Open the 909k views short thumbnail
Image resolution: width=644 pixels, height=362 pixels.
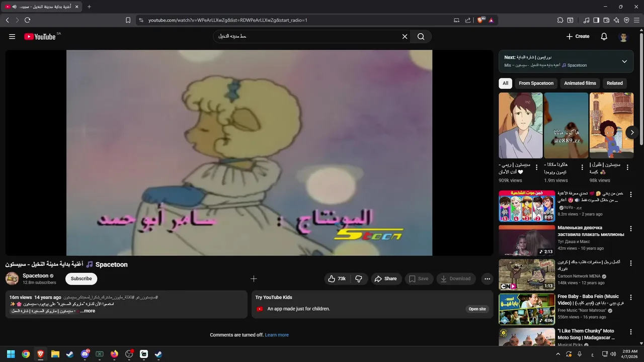(521, 126)
